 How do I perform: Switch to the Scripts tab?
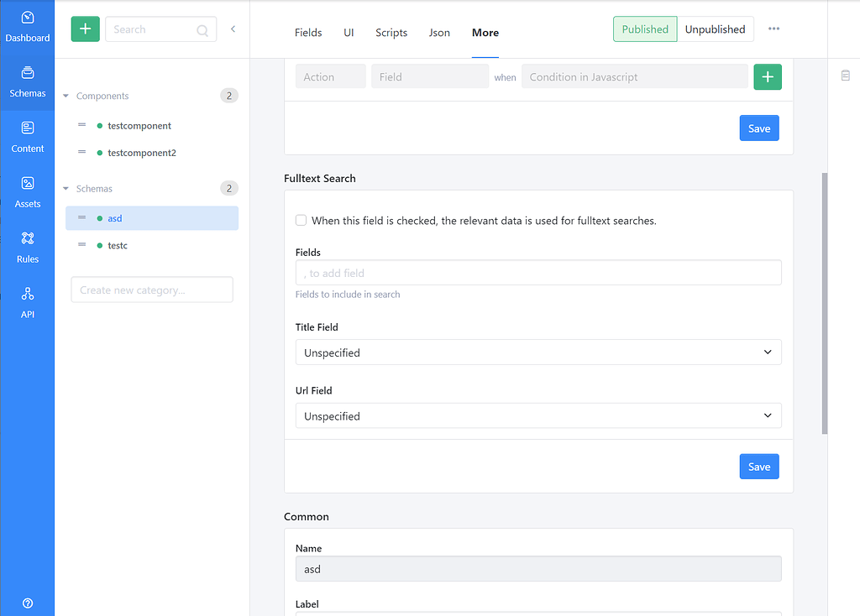(x=391, y=33)
